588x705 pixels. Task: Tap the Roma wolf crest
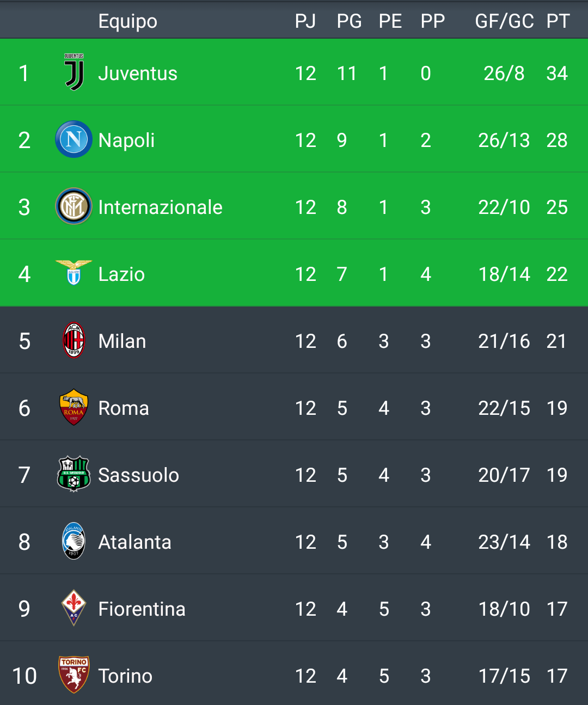coord(73,407)
